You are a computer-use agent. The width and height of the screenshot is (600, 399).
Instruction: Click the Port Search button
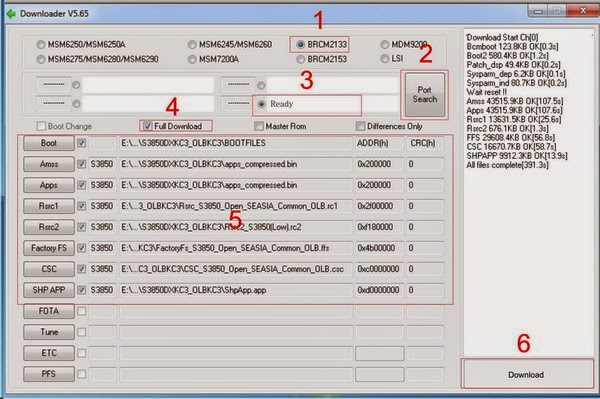pos(424,94)
